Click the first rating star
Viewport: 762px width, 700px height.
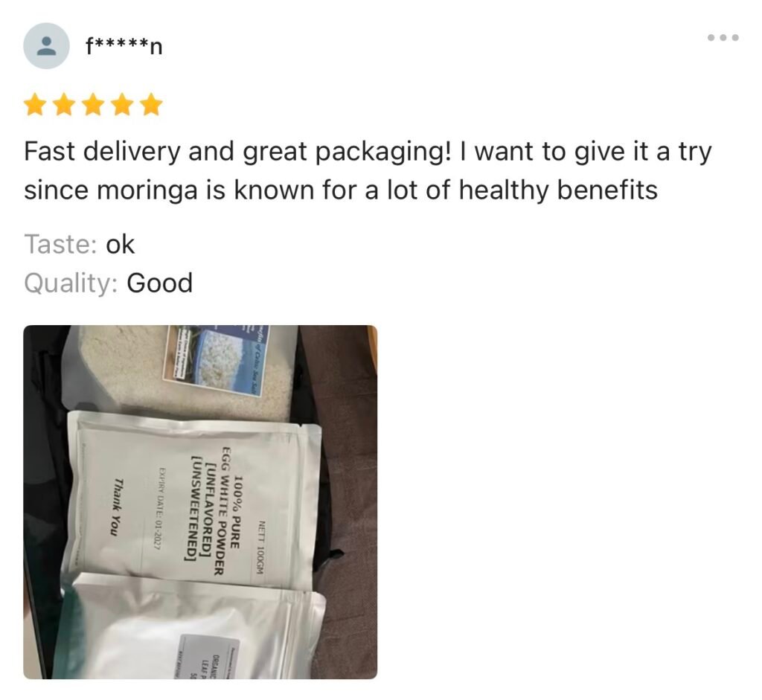[x=35, y=104]
